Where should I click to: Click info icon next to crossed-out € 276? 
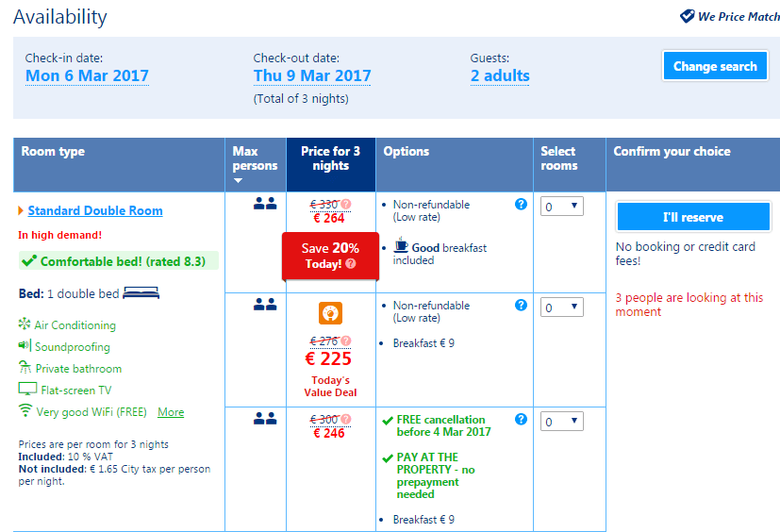(346, 341)
